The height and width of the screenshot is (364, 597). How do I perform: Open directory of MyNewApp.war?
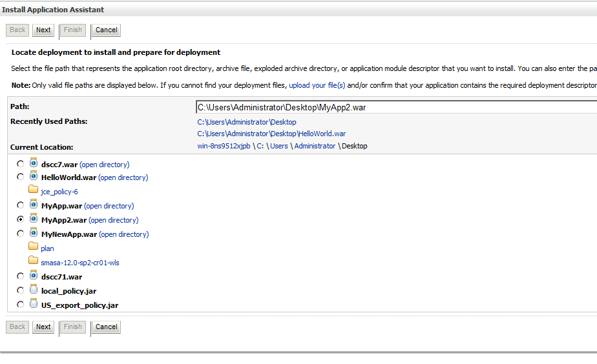124,234
